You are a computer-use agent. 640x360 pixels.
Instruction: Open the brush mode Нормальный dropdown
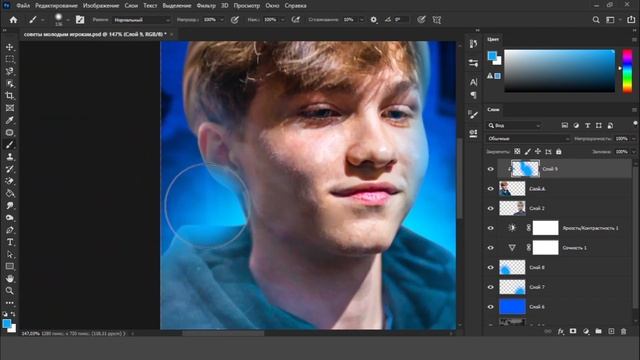coord(142,20)
